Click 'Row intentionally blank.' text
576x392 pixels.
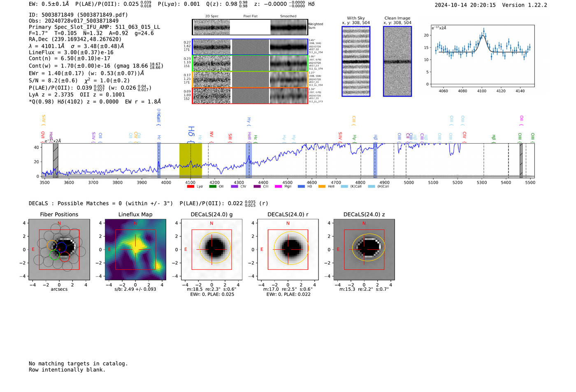(x=67, y=370)
